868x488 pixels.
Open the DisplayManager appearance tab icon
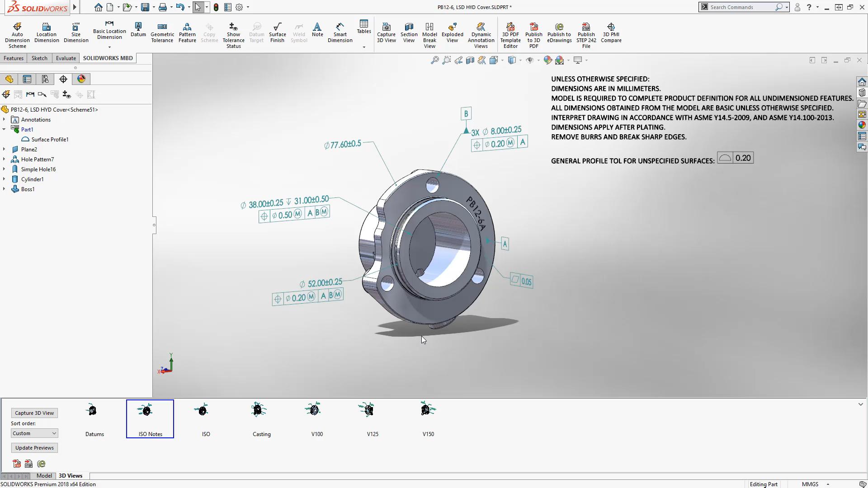pos(81,79)
